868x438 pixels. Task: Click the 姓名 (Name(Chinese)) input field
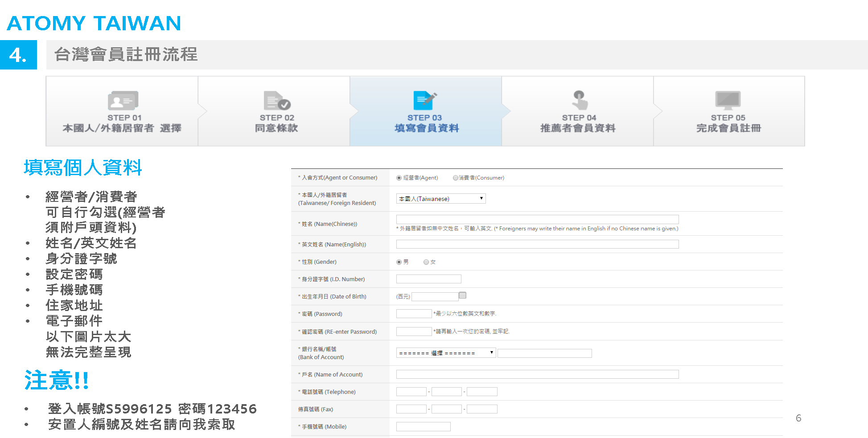[x=537, y=219]
